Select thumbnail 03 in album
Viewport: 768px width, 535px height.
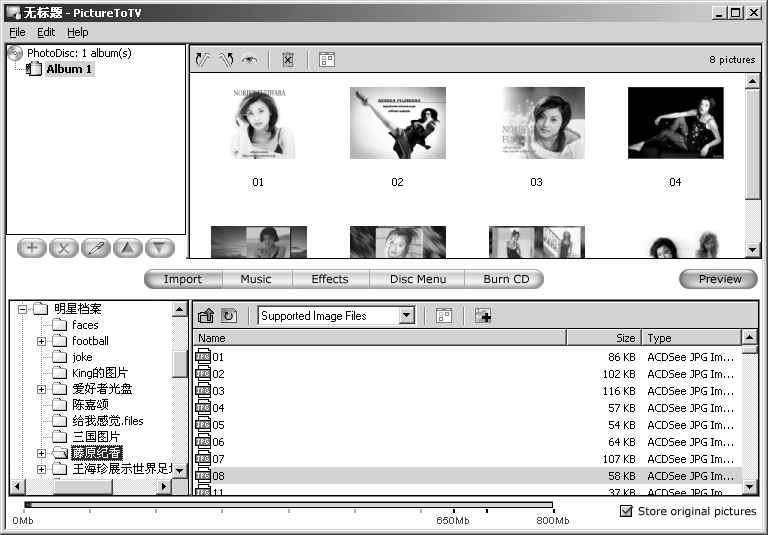(544, 123)
